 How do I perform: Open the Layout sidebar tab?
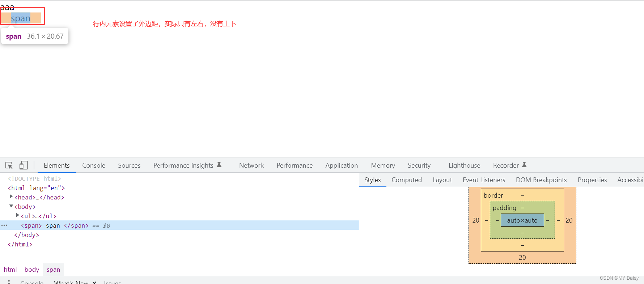pyautogui.click(x=442, y=180)
